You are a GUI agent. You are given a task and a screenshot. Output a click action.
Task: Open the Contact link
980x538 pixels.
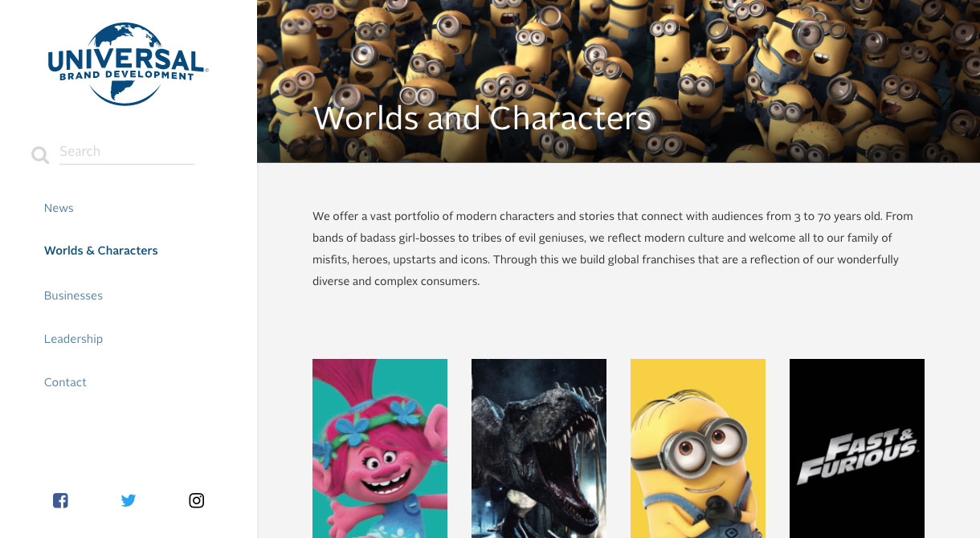(x=65, y=382)
